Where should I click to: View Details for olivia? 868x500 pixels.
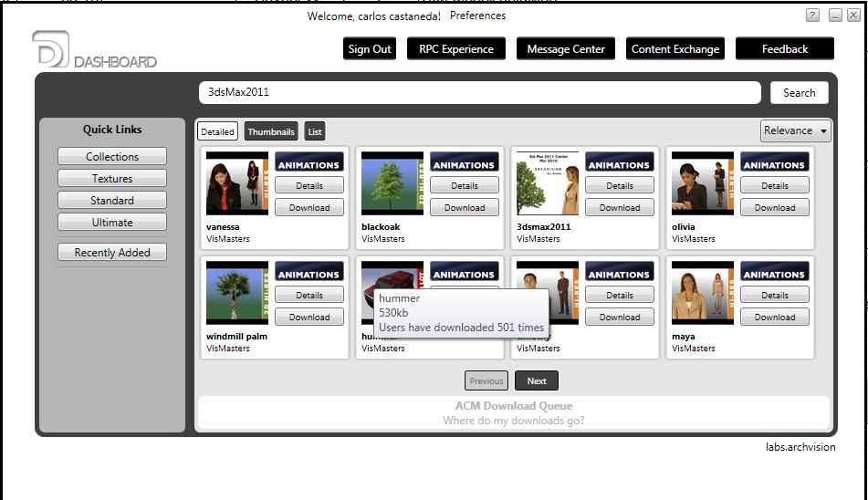(x=774, y=185)
